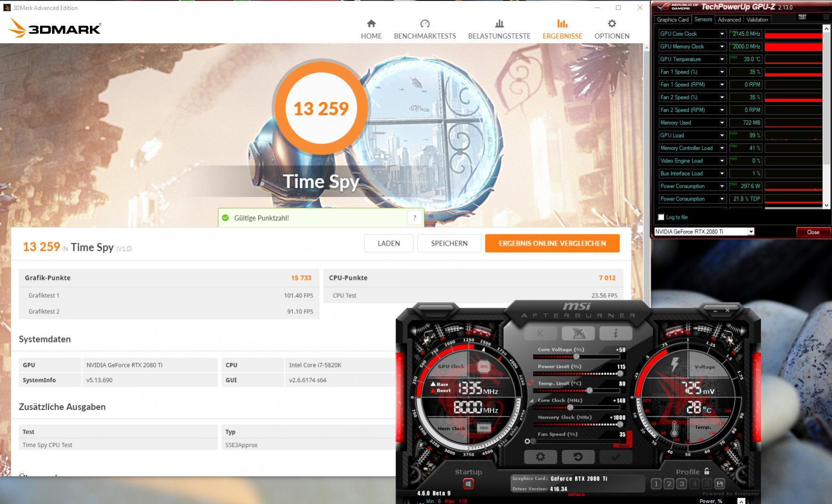The width and height of the screenshot is (832, 504).
Task: Select Afterburner profile slot 2
Action: tap(669, 484)
